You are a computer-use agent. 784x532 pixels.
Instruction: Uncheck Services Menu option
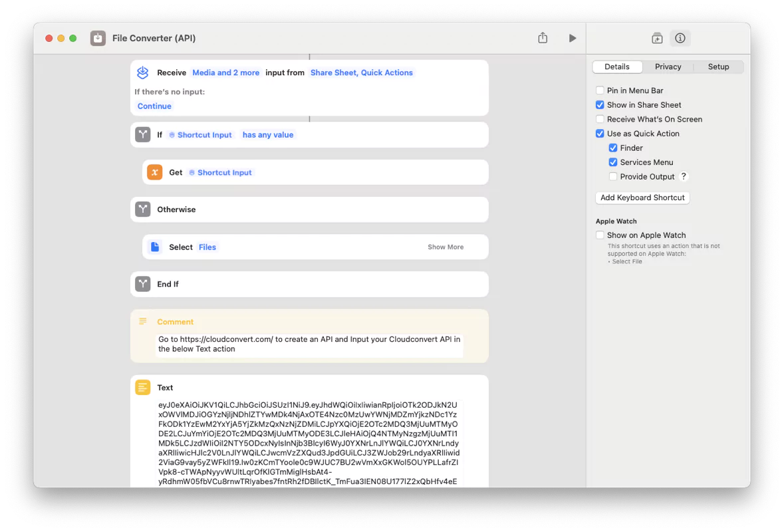(x=612, y=162)
